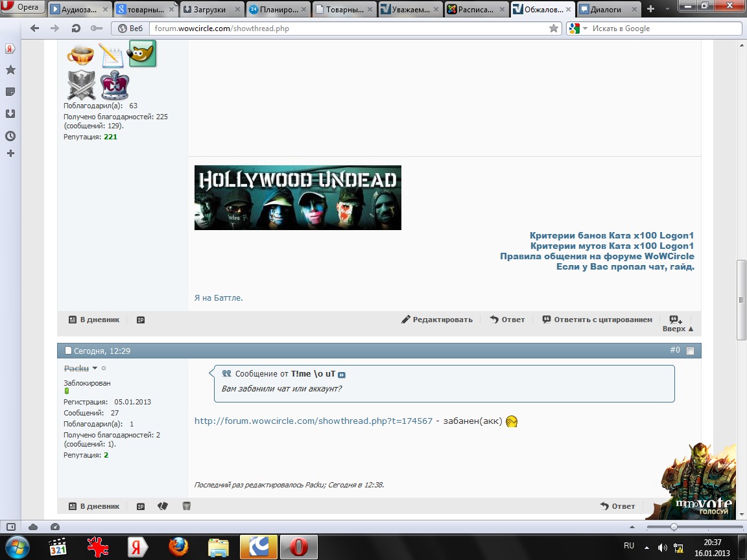This screenshot has height=560, width=747.
Task: Click the volume icon in system tray
Action: coord(662,548)
